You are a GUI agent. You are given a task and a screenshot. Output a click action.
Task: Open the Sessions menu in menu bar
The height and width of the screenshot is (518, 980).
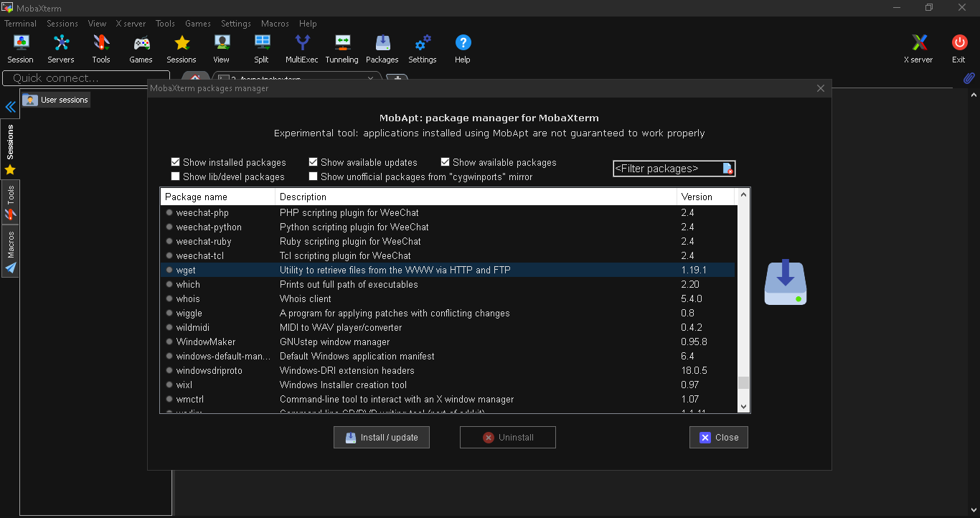62,24
